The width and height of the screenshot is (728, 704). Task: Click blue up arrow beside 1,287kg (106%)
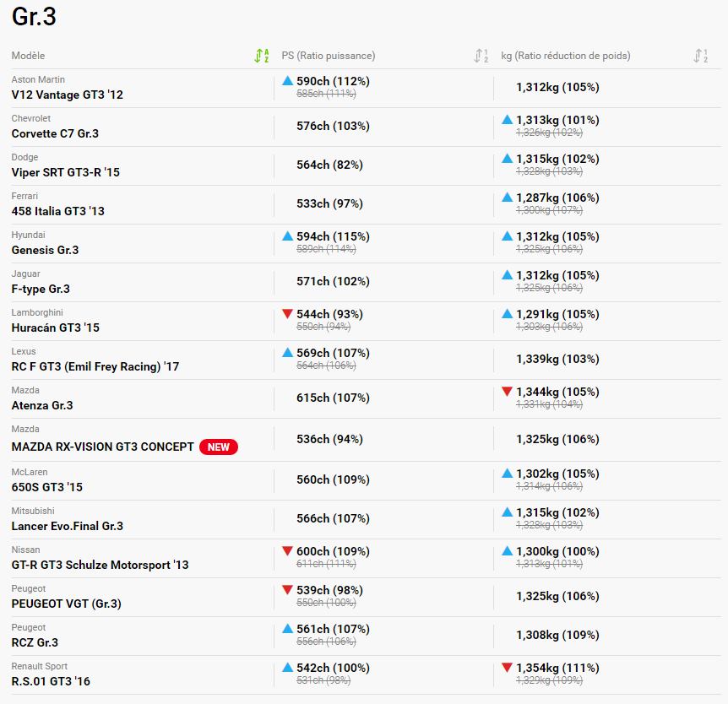(508, 198)
